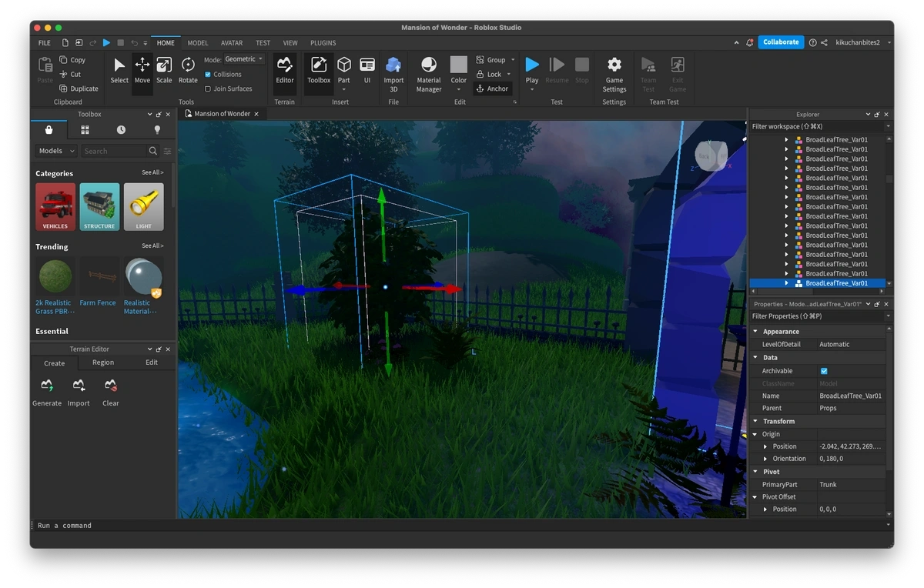924x588 pixels.
Task: Click the Toolbox search field
Action: click(113, 152)
